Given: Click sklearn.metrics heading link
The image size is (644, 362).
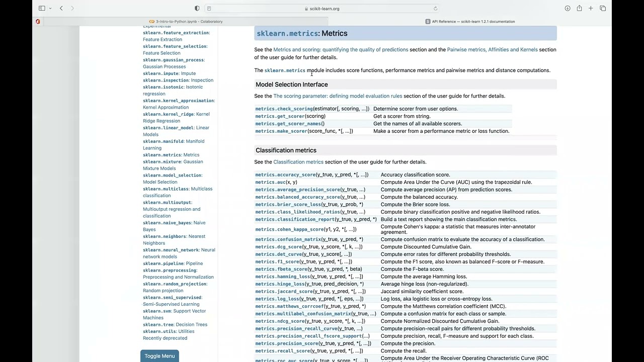Looking at the screenshot, I should pos(287,33).
